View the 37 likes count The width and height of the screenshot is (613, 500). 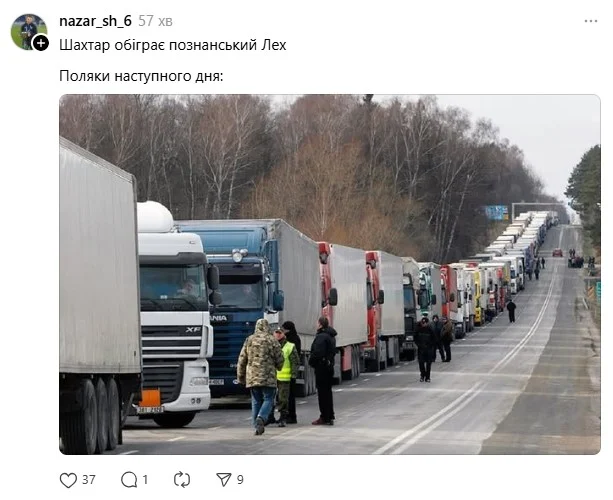pyautogui.click(x=89, y=480)
